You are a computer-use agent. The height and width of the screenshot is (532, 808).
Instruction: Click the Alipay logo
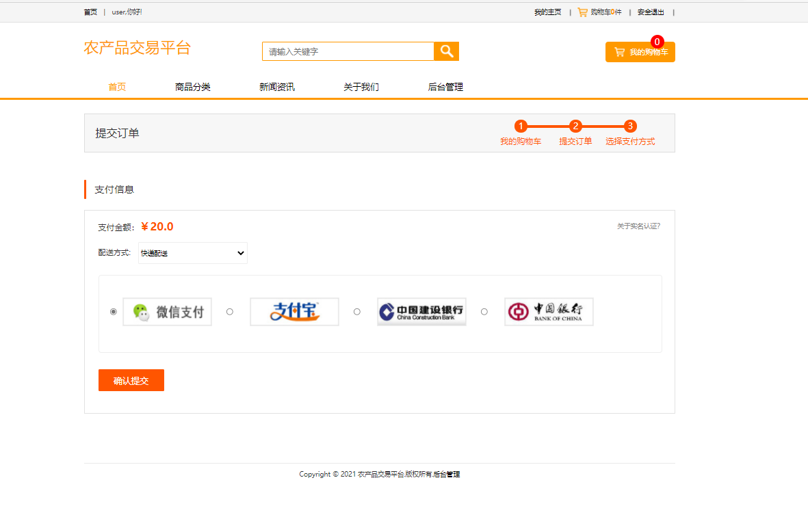point(294,312)
